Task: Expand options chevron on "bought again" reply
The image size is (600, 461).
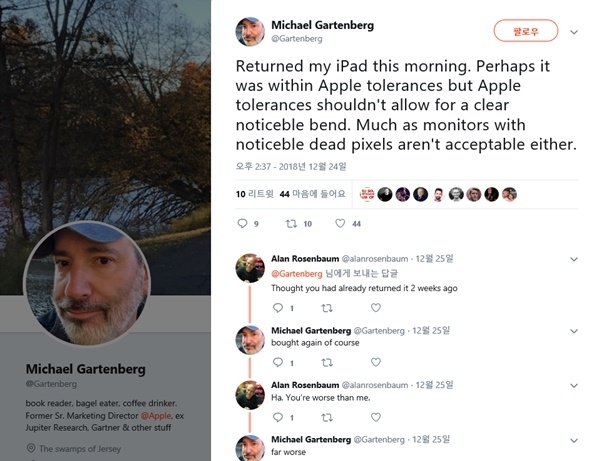Action: (573, 330)
